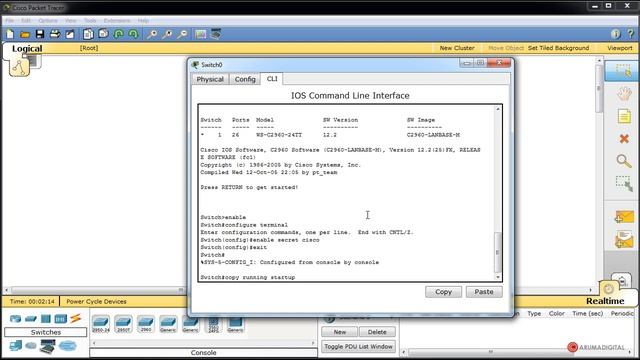Image resolution: width=640 pixels, height=360 pixels.
Task: Pick the 2960 switch device
Action: [x=146, y=324]
